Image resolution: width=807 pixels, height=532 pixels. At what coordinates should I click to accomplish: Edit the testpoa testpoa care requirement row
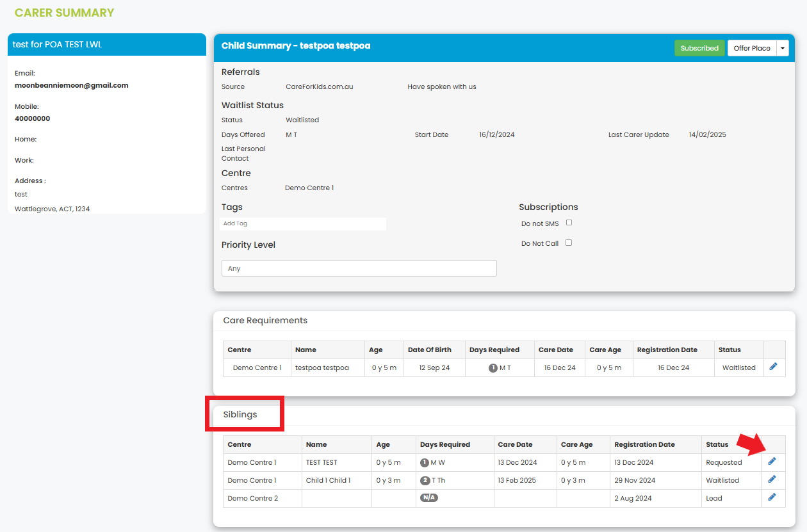[x=773, y=367]
